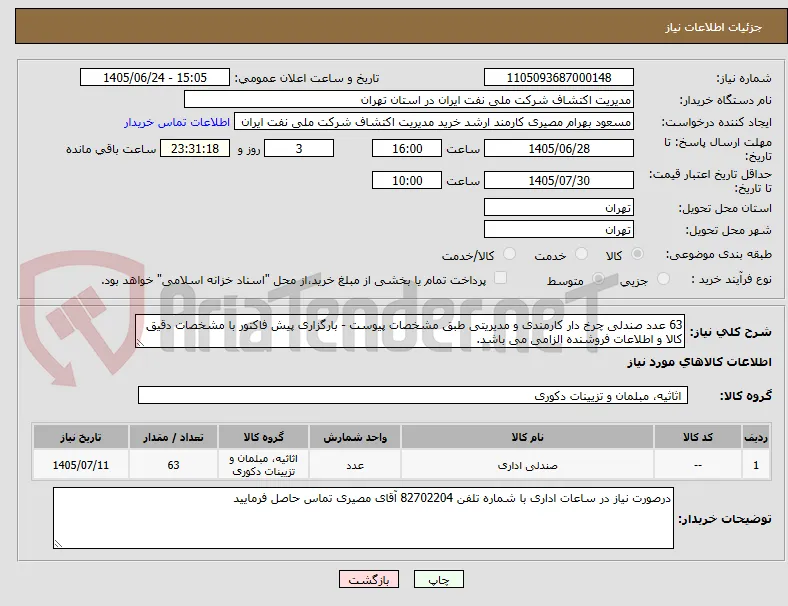Click the goods group field اثاثیه، مبلمان

(x=413, y=395)
